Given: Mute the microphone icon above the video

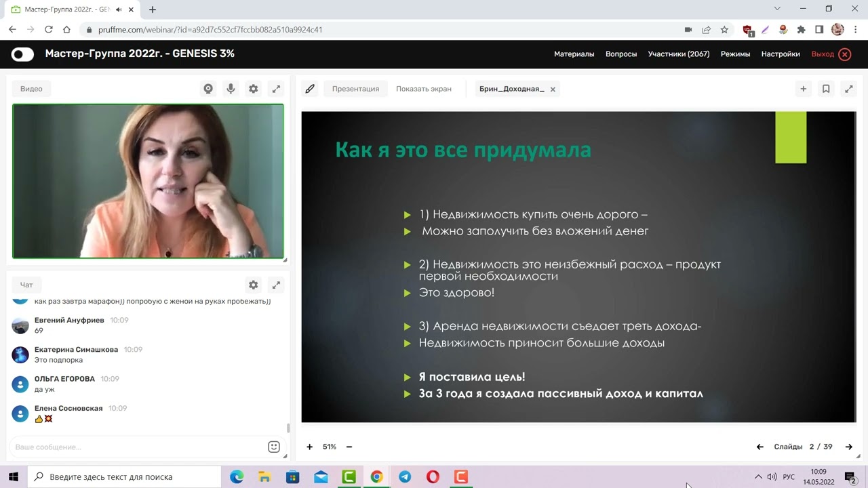Looking at the screenshot, I should click(231, 88).
